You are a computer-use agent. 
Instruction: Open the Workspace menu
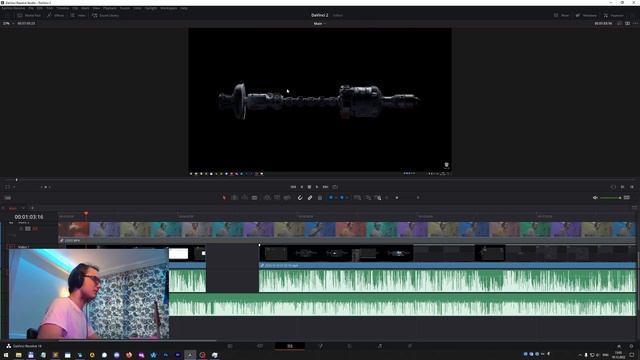pyautogui.click(x=169, y=8)
